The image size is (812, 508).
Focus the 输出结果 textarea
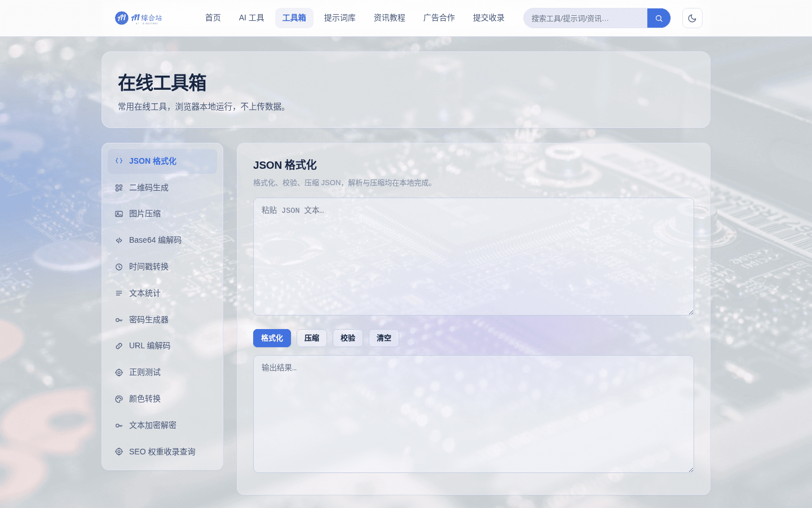[474, 414]
